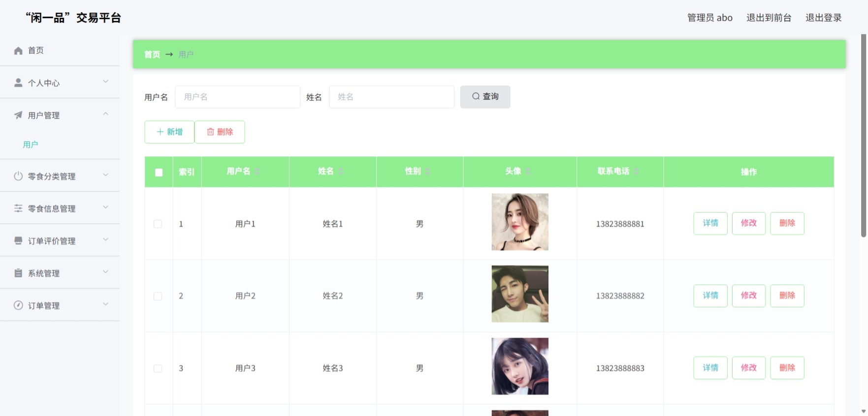Click the 新增 add button

click(169, 132)
